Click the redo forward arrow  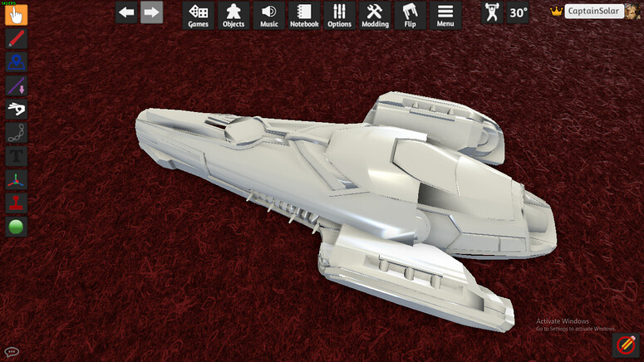[x=151, y=12]
